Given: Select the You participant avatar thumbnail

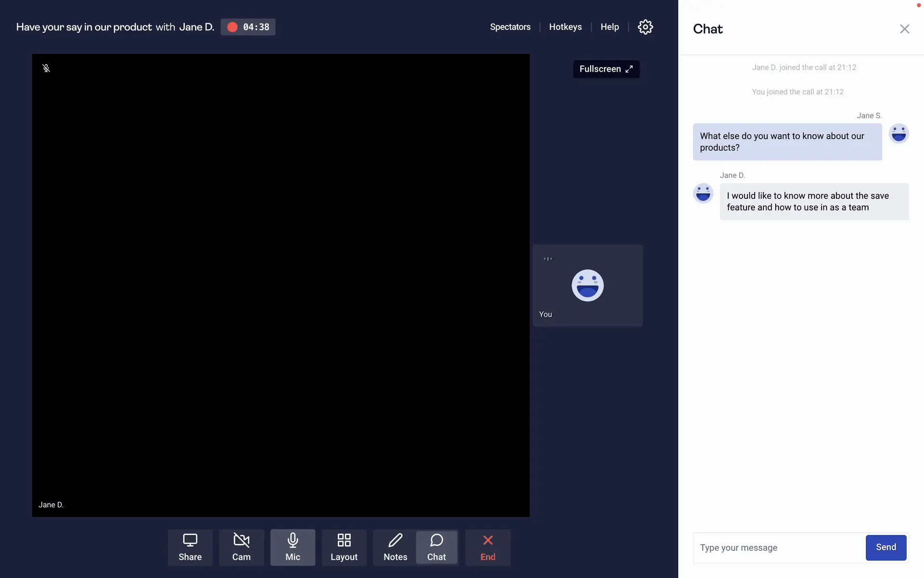Looking at the screenshot, I should [x=587, y=286].
